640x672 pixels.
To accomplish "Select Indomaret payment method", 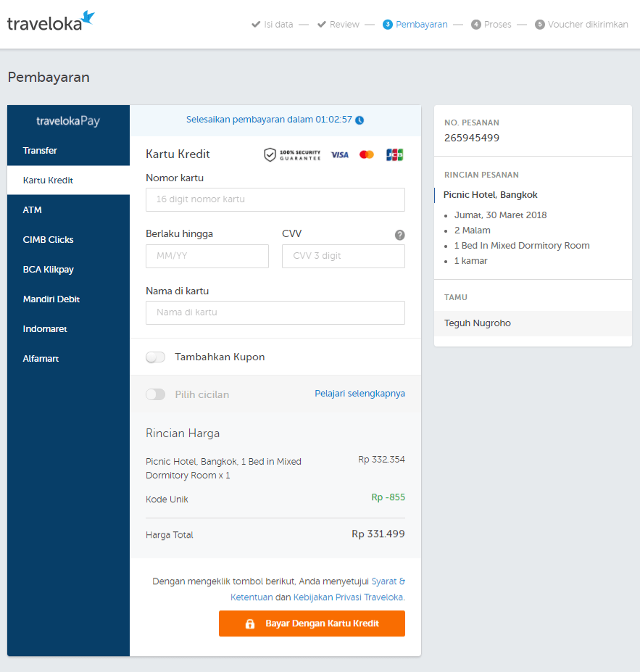I will pyautogui.click(x=45, y=329).
